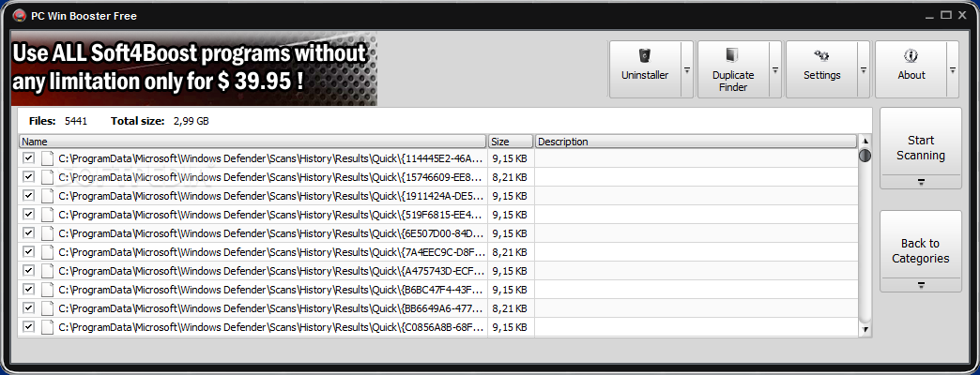
Task: Sort list by Description column header
Action: tap(696, 142)
